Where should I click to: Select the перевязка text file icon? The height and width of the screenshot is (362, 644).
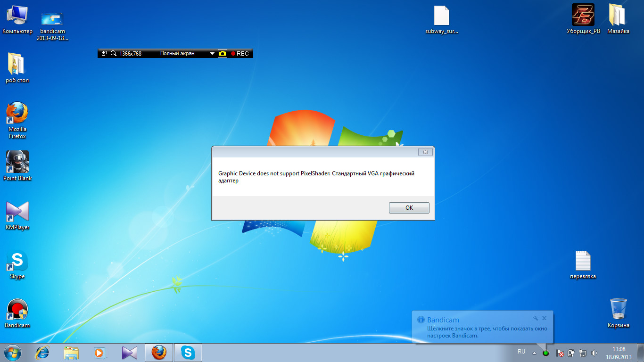pyautogui.click(x=583, y=265)
